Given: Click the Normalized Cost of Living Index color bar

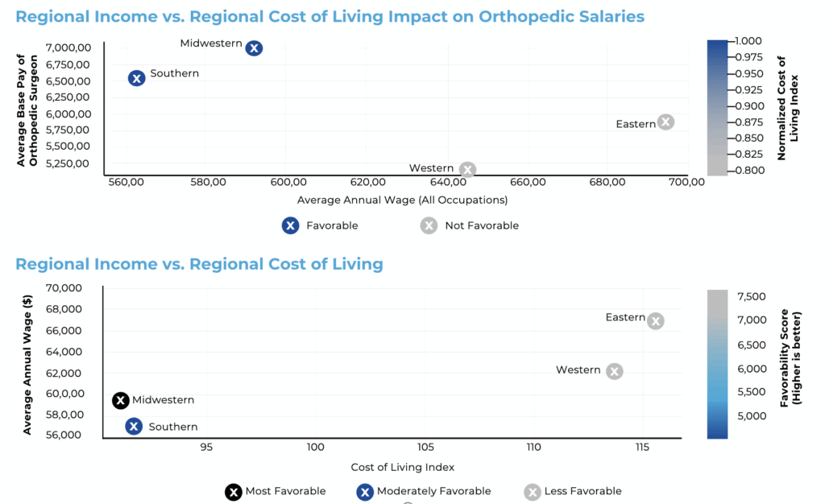Looking at the screenshot, I should coord(717,108).
